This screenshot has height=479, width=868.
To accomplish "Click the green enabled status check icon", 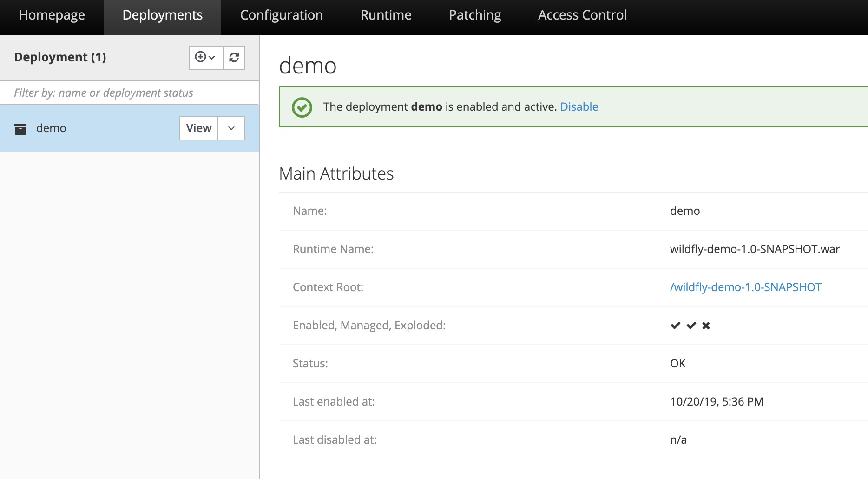I will point(302,107).
